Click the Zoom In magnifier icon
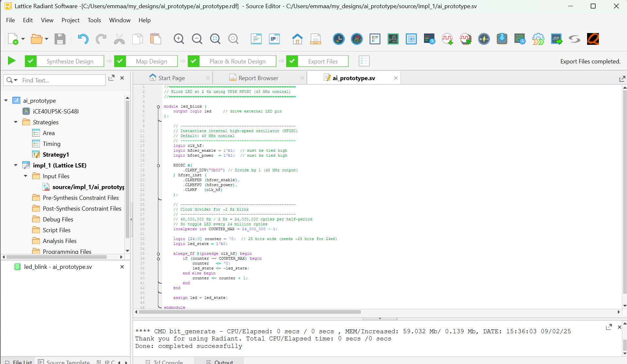This screenshot has width=627, height=364. click(179, 39)
